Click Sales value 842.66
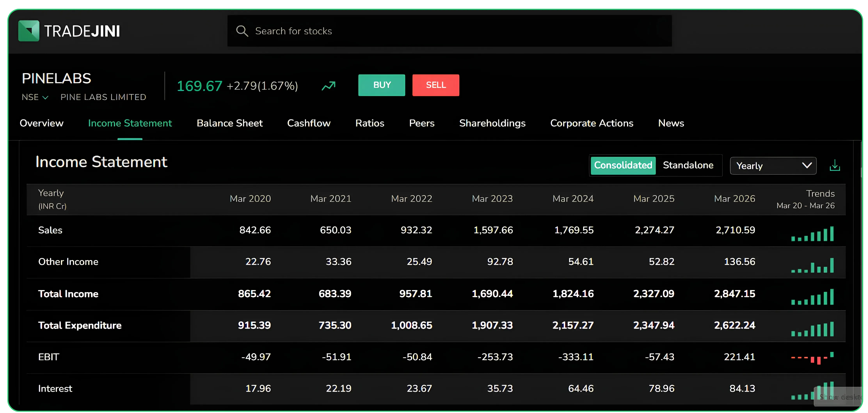Viewport: 868px width, 413px height. tap(255, 230)
